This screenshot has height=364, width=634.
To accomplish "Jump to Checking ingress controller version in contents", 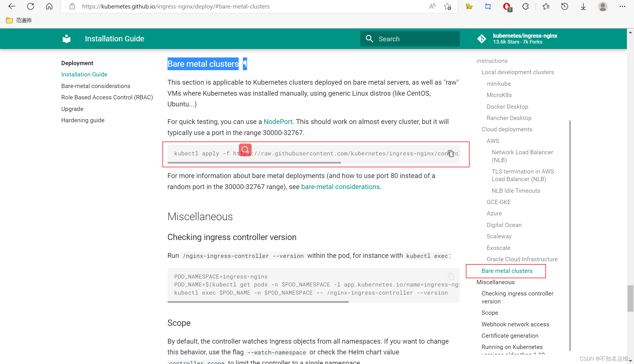I will pyautogui.click(x=517, y=297).
